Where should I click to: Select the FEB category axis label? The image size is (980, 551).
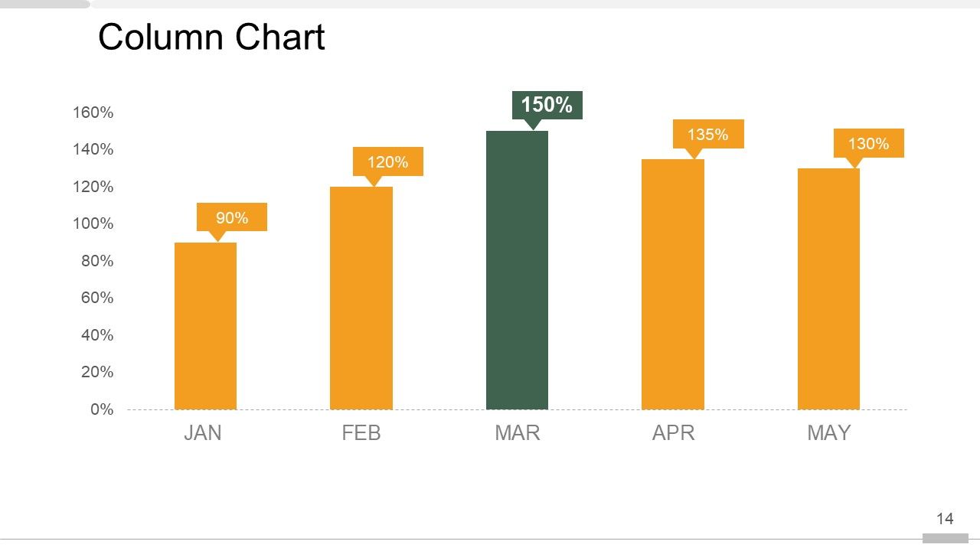pyautogui.click(x=361, y=433)
